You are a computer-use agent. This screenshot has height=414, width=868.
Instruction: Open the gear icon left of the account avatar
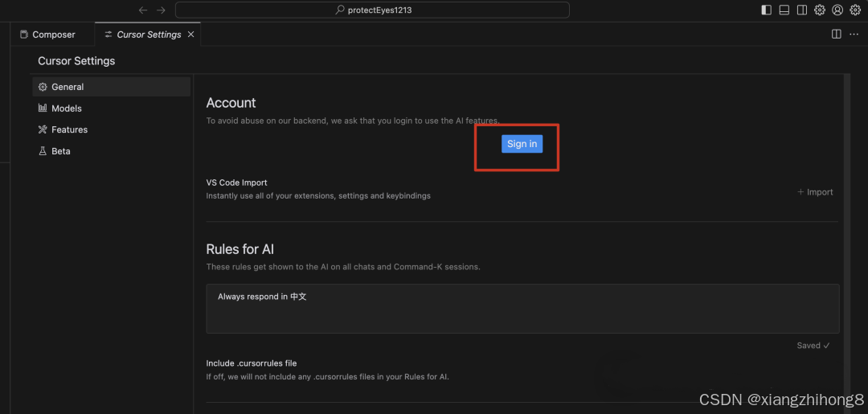(x=820, y=10)
